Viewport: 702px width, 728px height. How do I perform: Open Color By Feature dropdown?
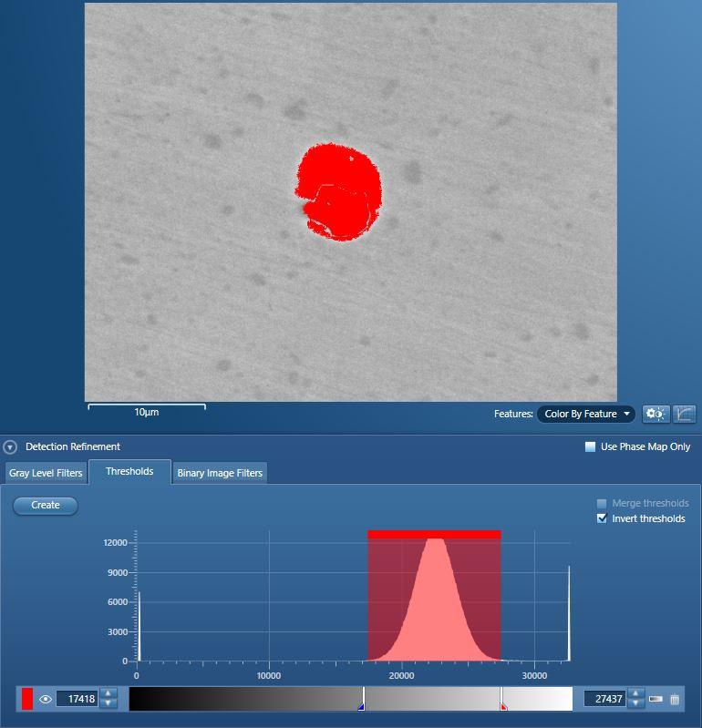click(586, 414)
